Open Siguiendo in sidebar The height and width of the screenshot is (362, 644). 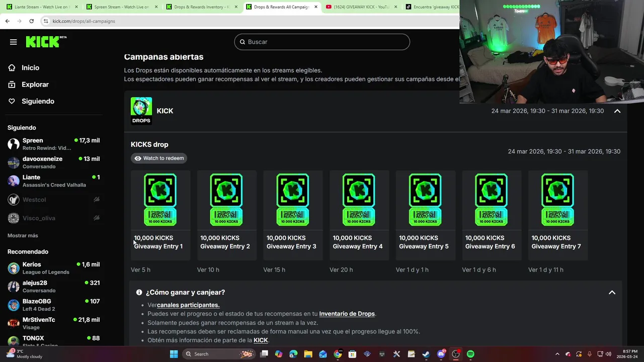pyautogui.click(x=38, y=101)
